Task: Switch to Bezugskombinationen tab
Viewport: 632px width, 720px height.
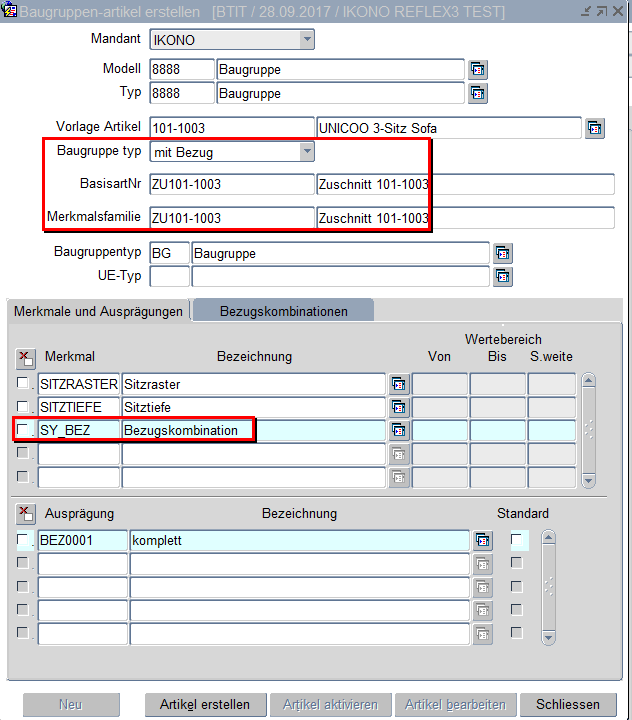Action: (x=283, y=311)
